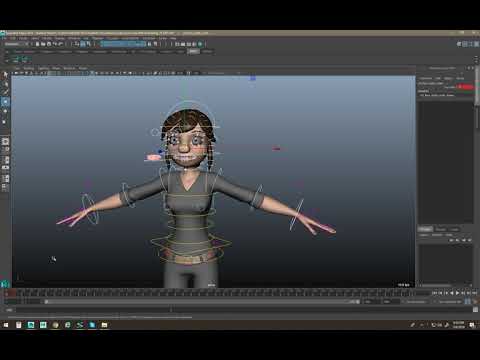480x360 pixels.
Task: Open Windows notification center
Action: [x=472, y=325]
